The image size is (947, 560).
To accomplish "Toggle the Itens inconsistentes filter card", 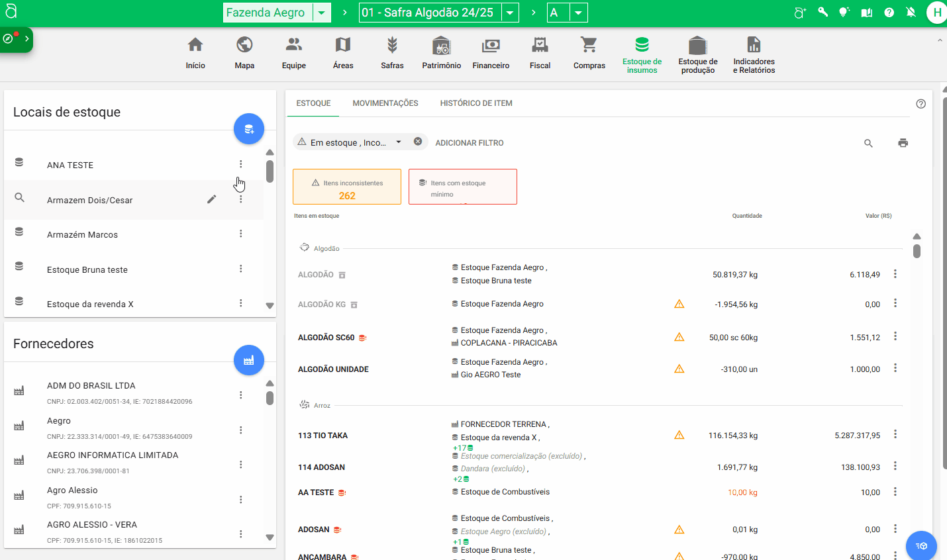I will 347,187.
